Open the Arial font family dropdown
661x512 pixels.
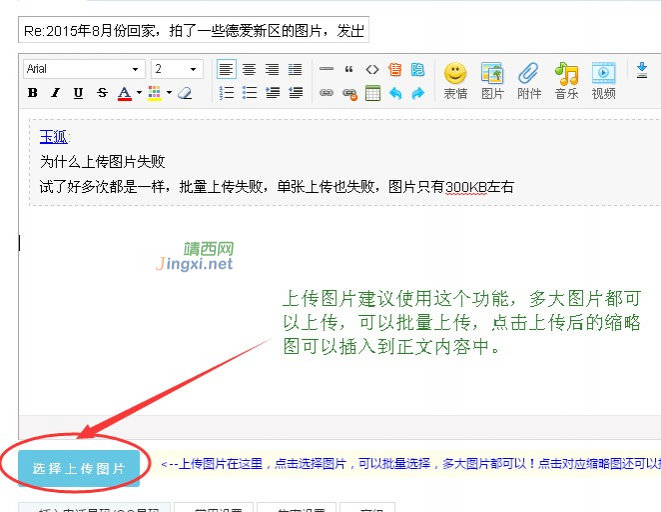84,69
